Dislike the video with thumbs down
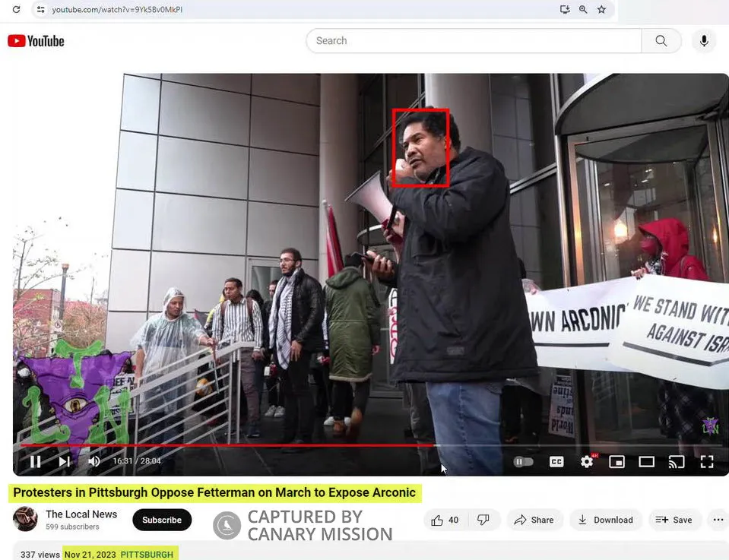 483,520
